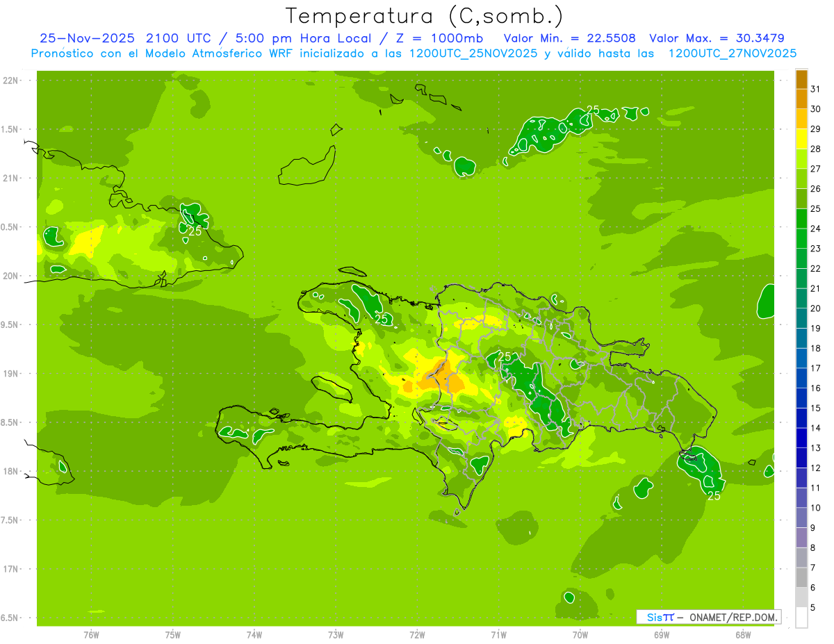
Task: Click the lime 26–27 color bar segment
Action: [x=801, y=179]
